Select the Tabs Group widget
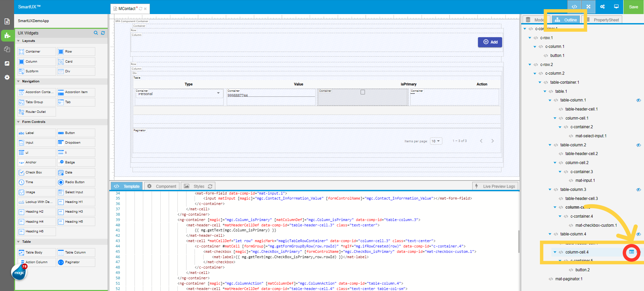This screenshot has height=291, width=644. [37, 102]
